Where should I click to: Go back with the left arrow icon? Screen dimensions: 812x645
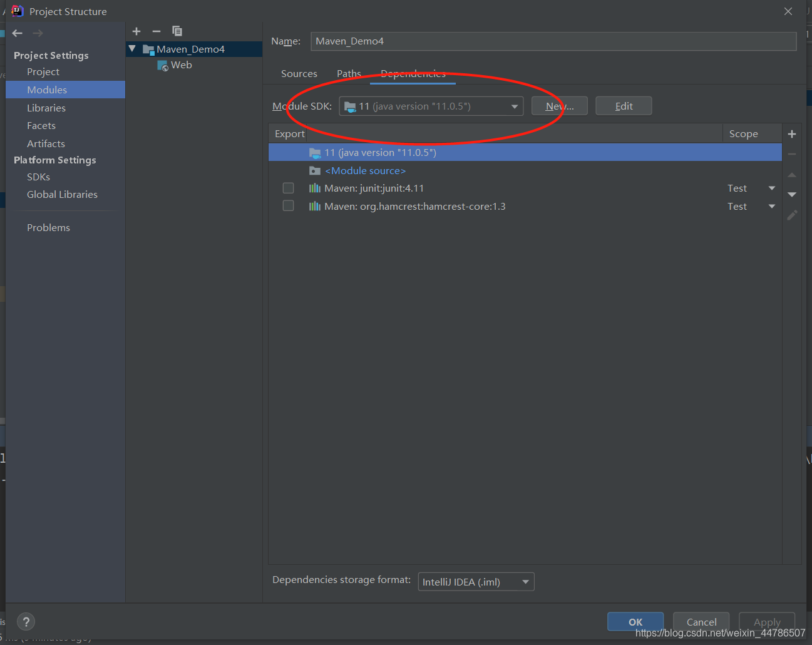[x=18, y=33]
